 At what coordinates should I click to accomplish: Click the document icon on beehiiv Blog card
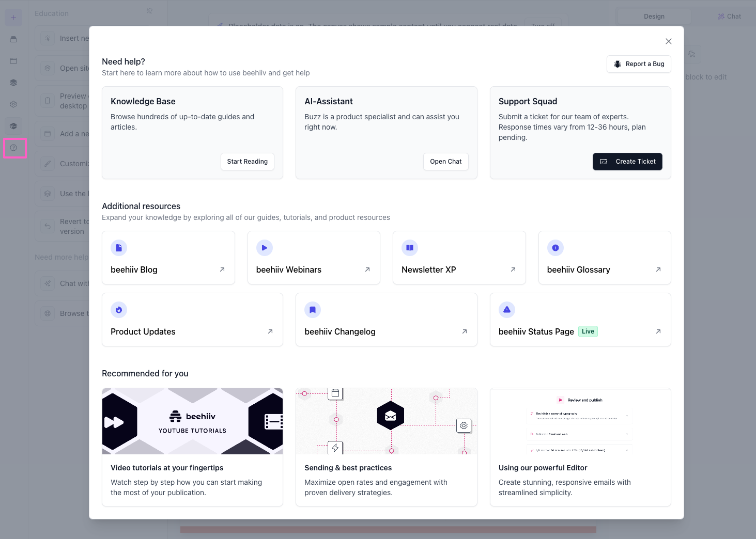tap(119, 248)
